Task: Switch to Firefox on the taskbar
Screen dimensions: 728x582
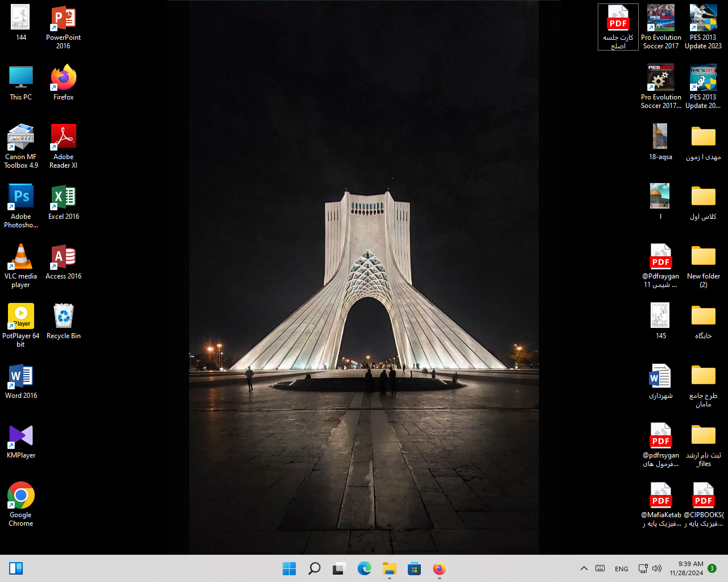Action: [439, 568]
